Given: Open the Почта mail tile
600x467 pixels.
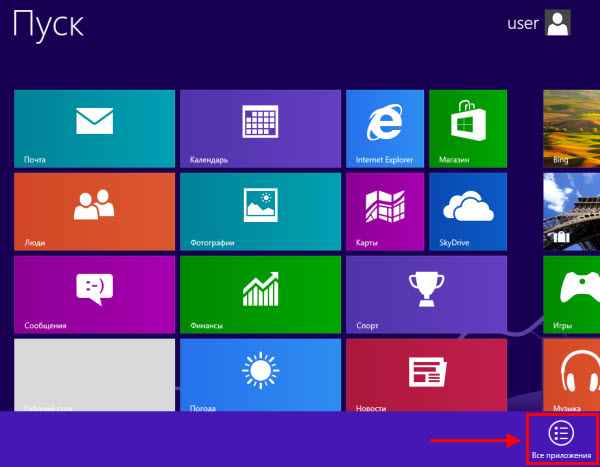Looking at the screenshot, I should pos(94,128).
